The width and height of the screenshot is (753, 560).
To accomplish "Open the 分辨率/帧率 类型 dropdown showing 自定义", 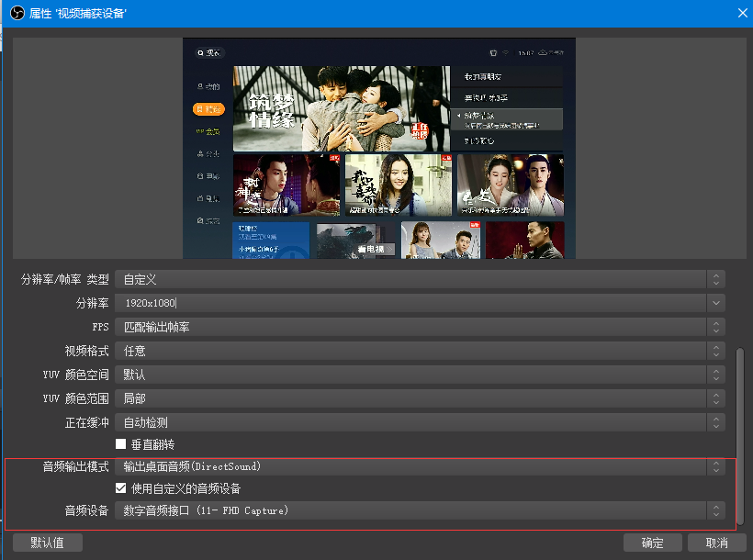I will [x=420, y=279].
